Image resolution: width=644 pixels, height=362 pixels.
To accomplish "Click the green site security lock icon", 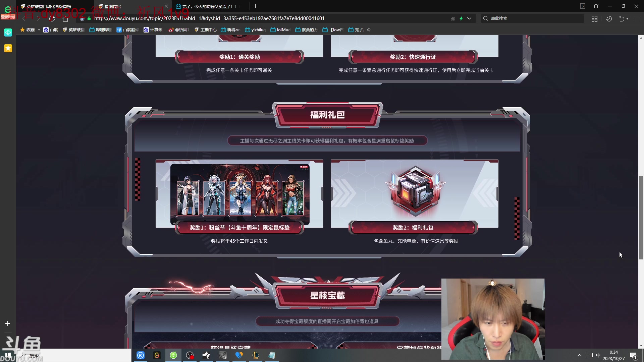I will 89,18.
